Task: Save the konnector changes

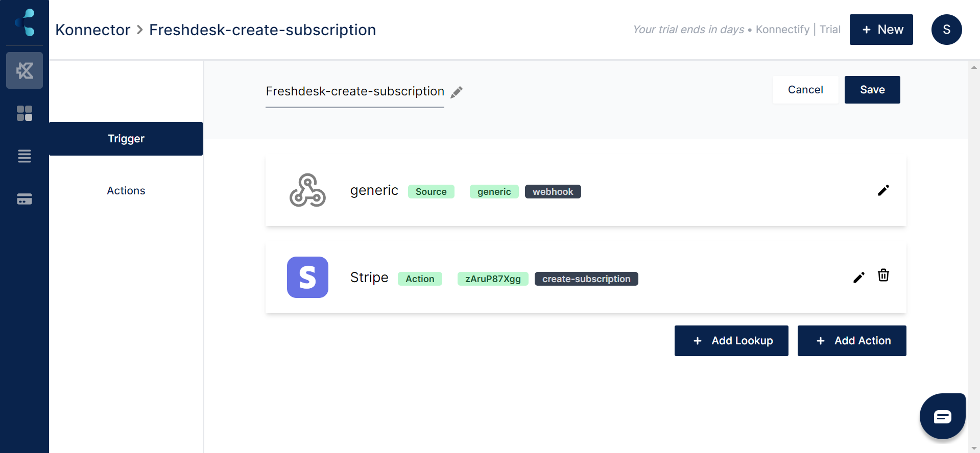Action: coord(872,89)
